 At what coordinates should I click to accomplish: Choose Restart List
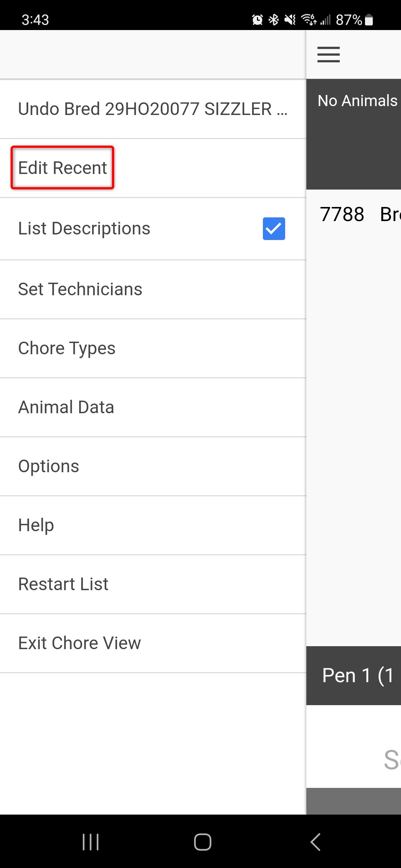[x=153, y=584]
